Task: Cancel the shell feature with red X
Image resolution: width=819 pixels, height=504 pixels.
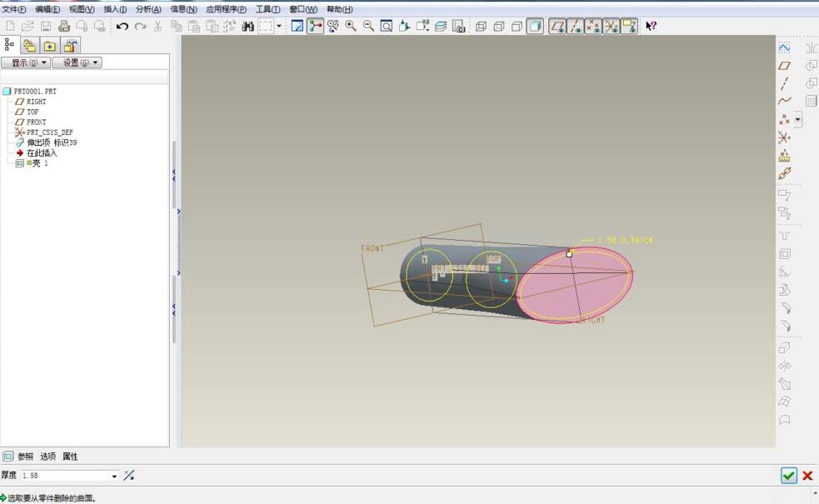Action: 807,476
